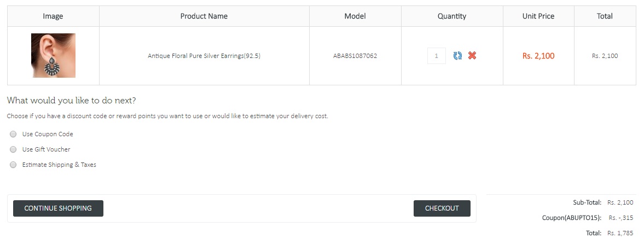Click the model number ABABS1087062

(355, 56)
